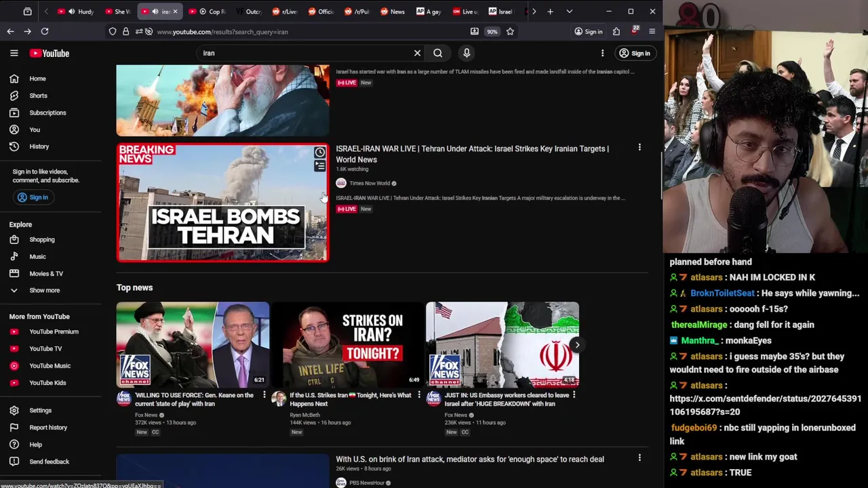Add Israel Bombs Tehran video to queue
Screen dimensions: 868x488
319,166
